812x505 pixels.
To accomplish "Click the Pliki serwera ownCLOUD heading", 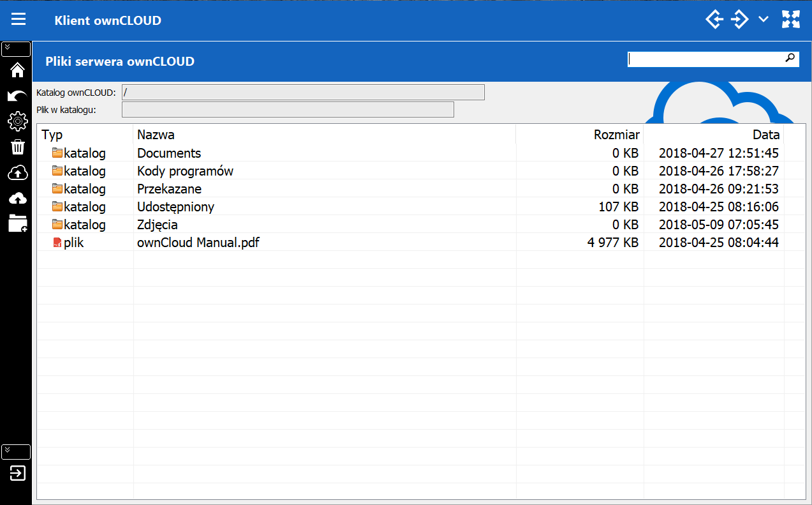I will point(120,62).
